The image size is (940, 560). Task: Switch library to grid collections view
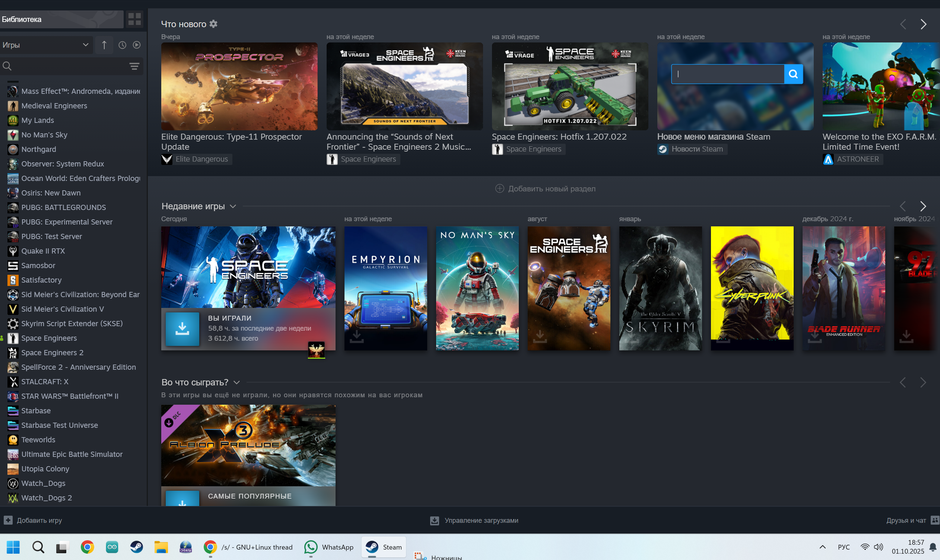coord(134,19)
